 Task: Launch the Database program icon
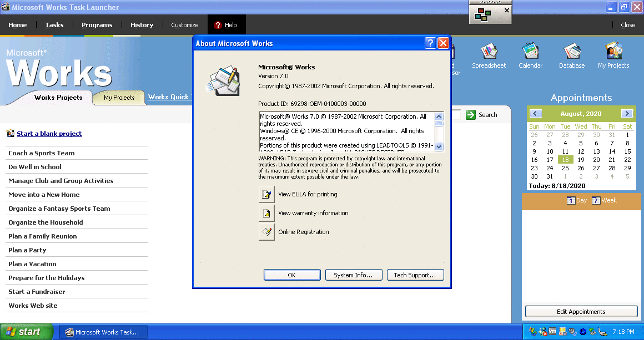pos(571,52)
